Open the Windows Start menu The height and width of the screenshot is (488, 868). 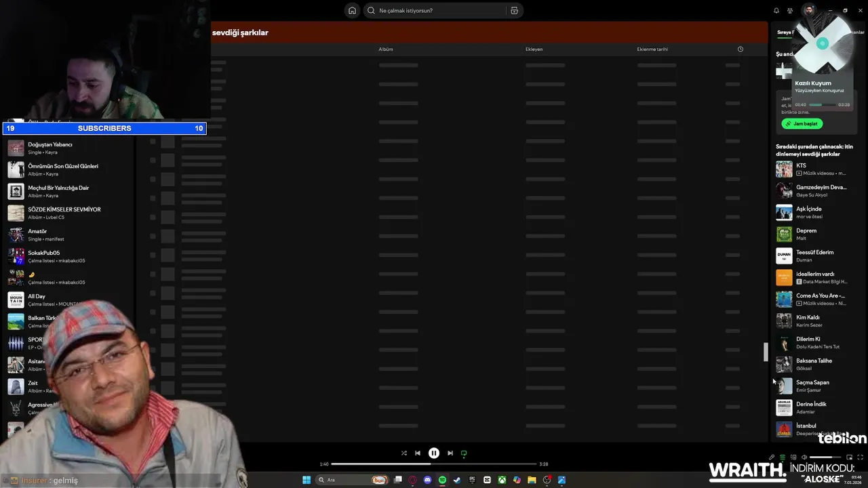point(307,480)
